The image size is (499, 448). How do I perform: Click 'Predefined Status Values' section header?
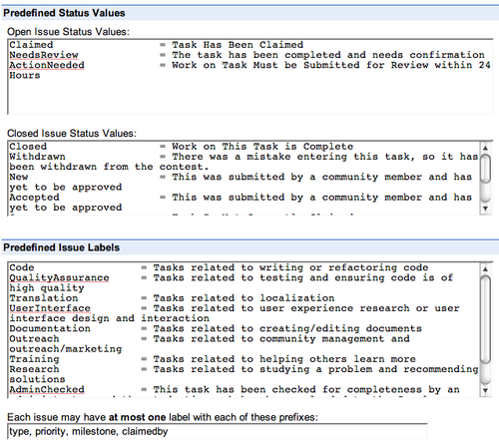click(64, 13)
